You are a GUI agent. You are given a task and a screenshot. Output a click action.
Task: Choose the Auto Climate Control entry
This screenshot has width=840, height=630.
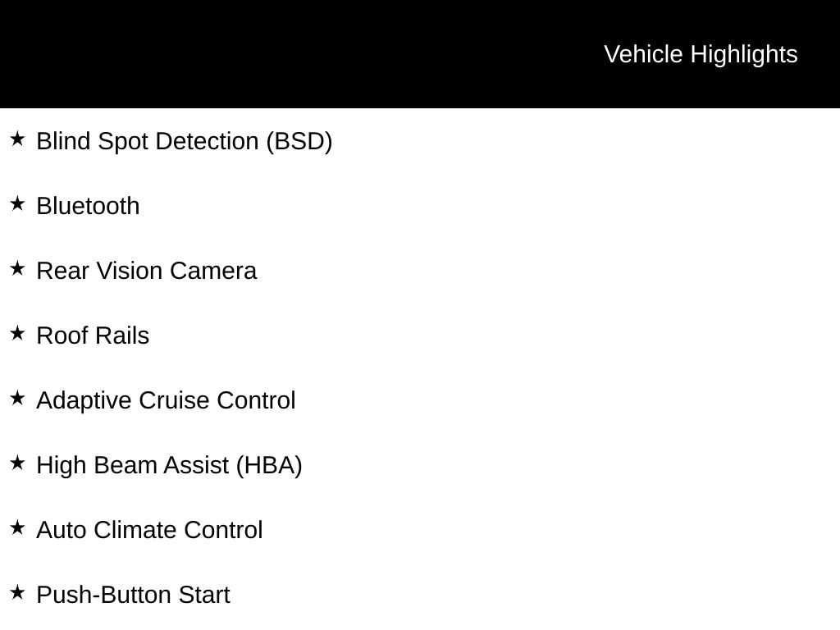point(149,530)
